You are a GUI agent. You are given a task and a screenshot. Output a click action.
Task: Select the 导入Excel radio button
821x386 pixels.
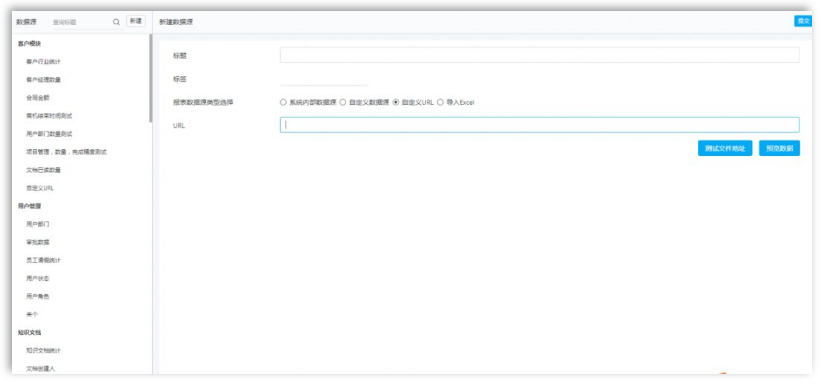click(x=440, y=103)
